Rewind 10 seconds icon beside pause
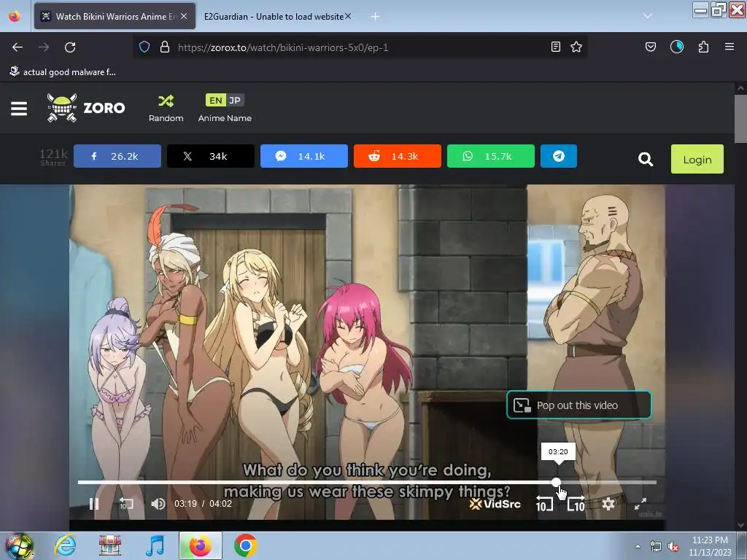Image resolution: width=747 pixels, height=560 pixels. coord(126,504)
